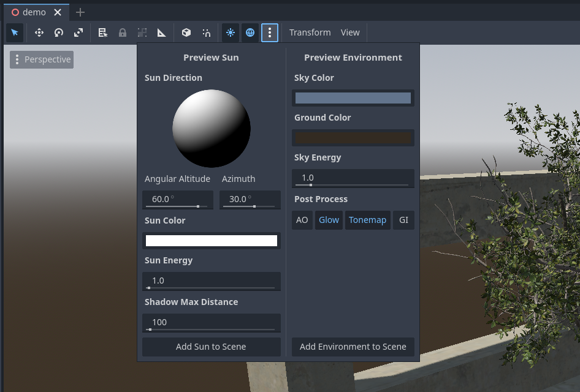Open the Sky Color swatch picker
Image resolution: width=580 pixels, height=392 pixels.
[353, 98]
